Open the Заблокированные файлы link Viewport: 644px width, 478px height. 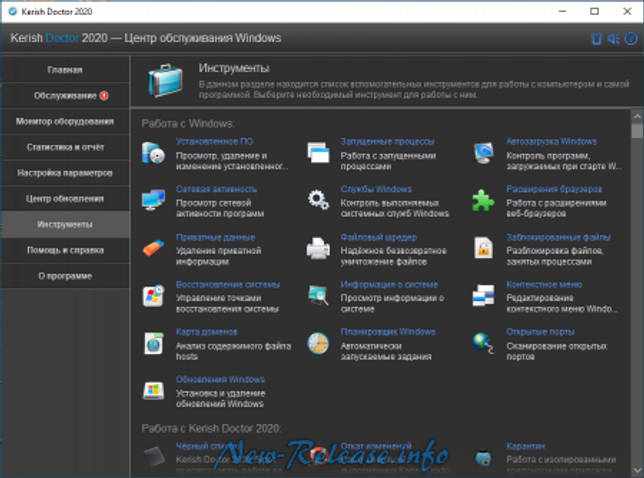click(558, 237)
